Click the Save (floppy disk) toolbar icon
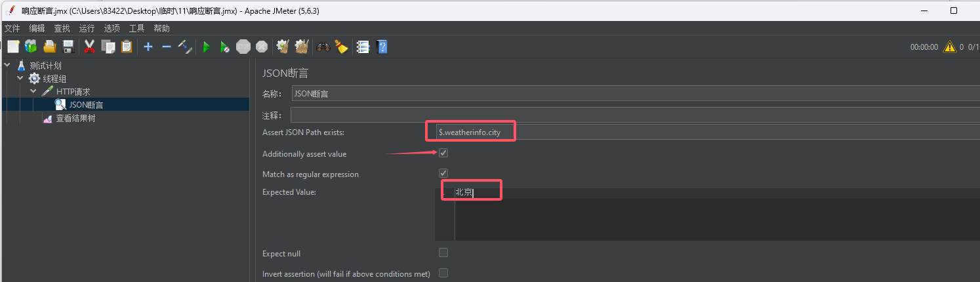The height and width of the screenshot is (282, 980). click(x=68, y=47)
